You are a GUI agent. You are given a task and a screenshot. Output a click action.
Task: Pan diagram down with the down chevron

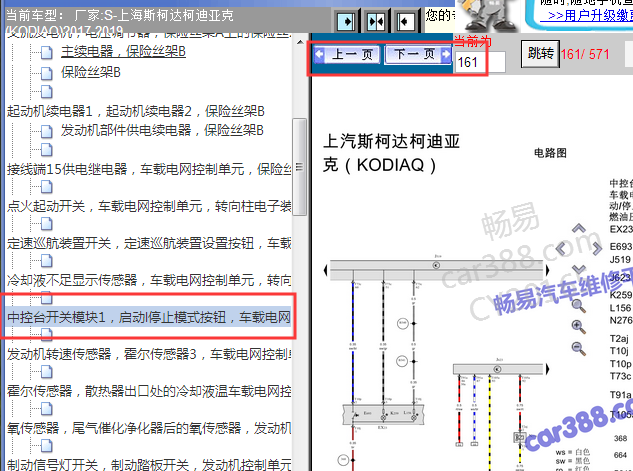pos(579,268)
